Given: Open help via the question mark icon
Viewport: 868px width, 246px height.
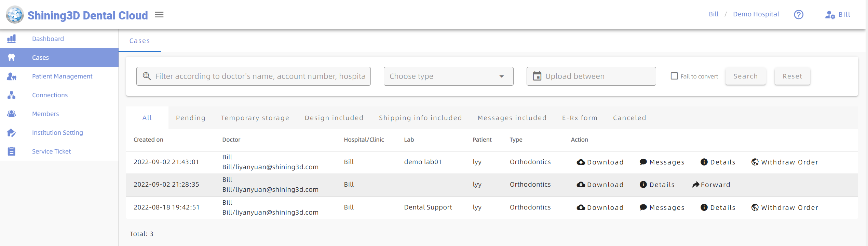Looking at the screenshot, I should point(799,15).
